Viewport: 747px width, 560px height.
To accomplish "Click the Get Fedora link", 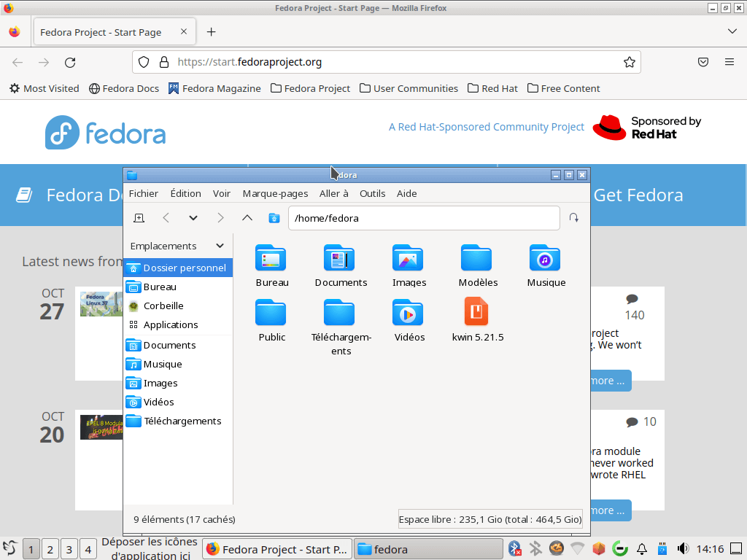I will point(638,195).
